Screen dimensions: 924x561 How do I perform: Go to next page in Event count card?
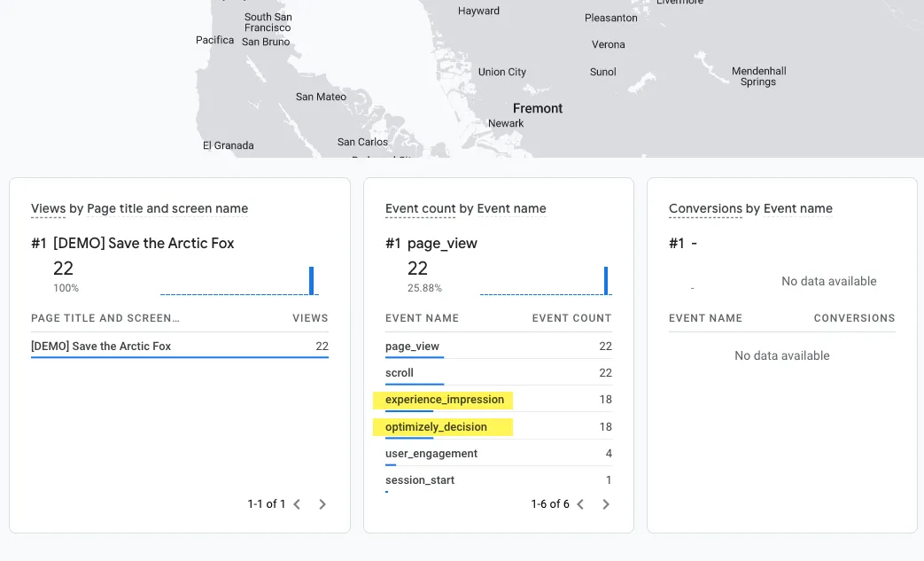[x=606, y=504]
